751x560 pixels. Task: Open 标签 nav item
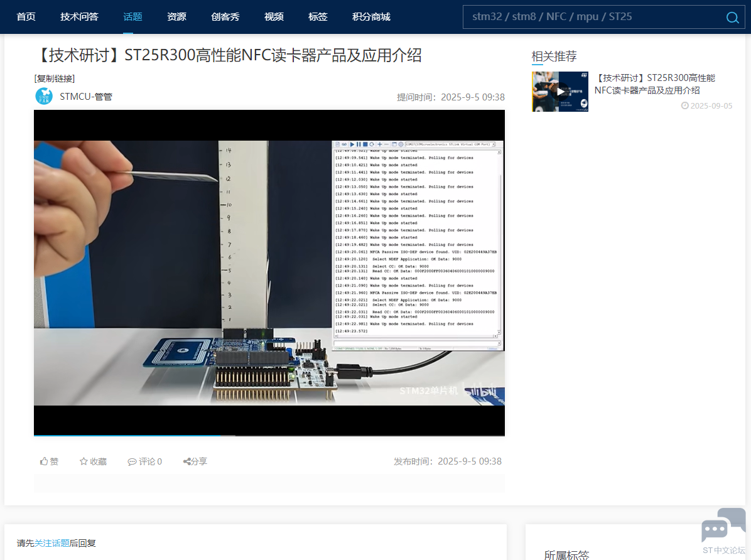coord(318,17)
